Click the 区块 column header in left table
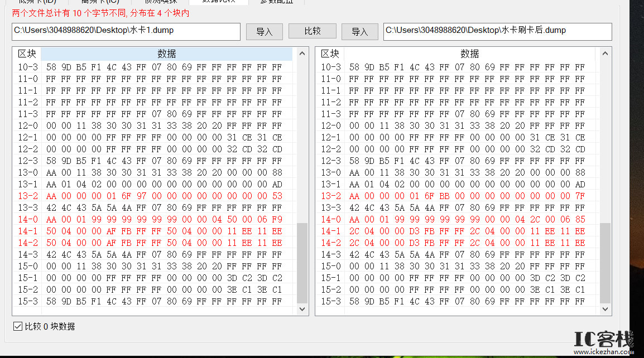Screen dimensions: 644x358 coord(27,54)
